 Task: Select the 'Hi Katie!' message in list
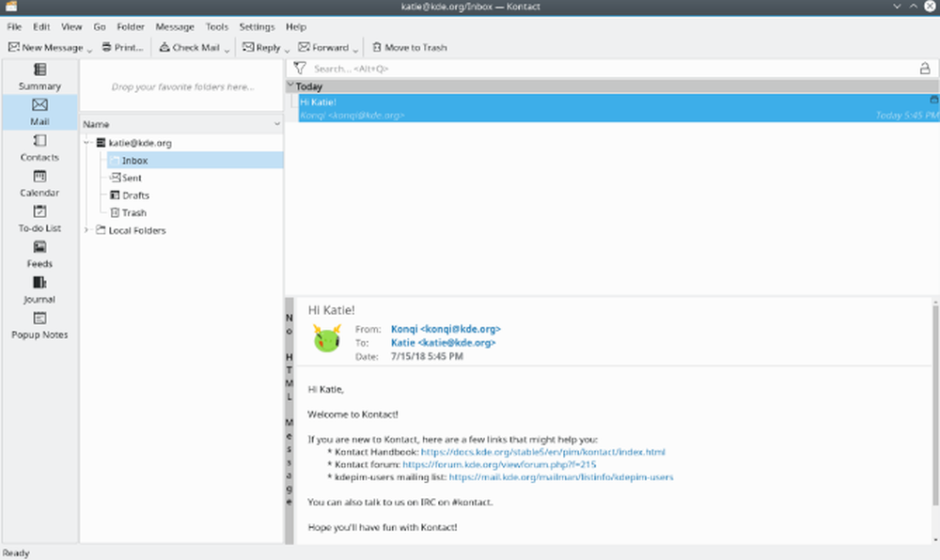click(x=619, y=108)
